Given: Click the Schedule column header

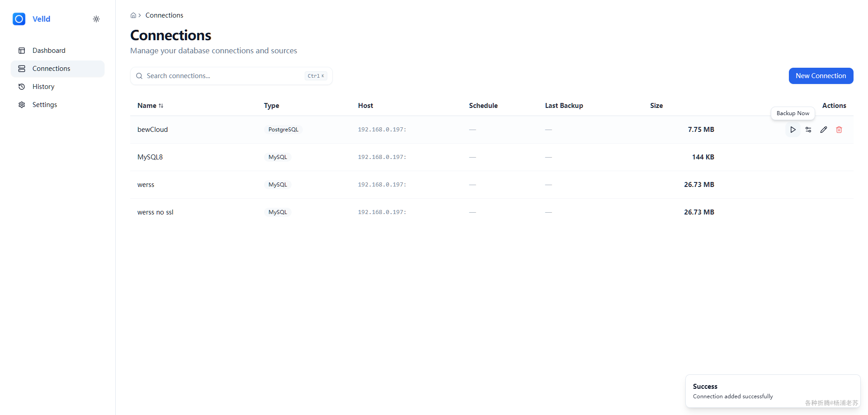Looking at the screenshot, I should pyautogui.click(x=483, y=106).
